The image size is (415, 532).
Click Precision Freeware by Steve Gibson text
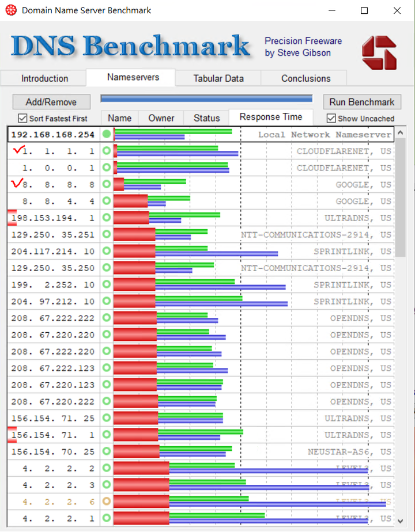point(303,47)
